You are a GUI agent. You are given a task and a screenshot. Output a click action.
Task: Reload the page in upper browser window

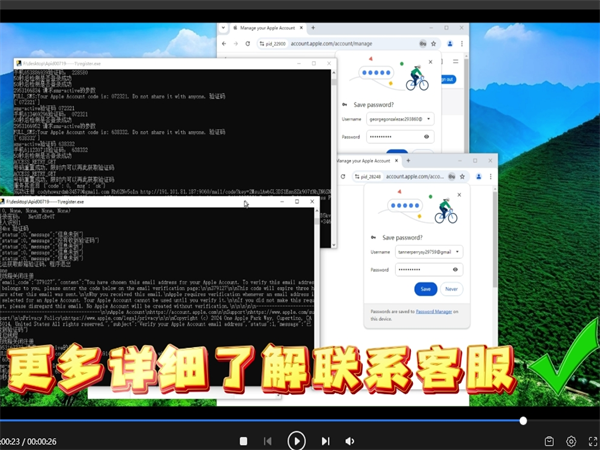pyautogui.click(x=247, y=44)
